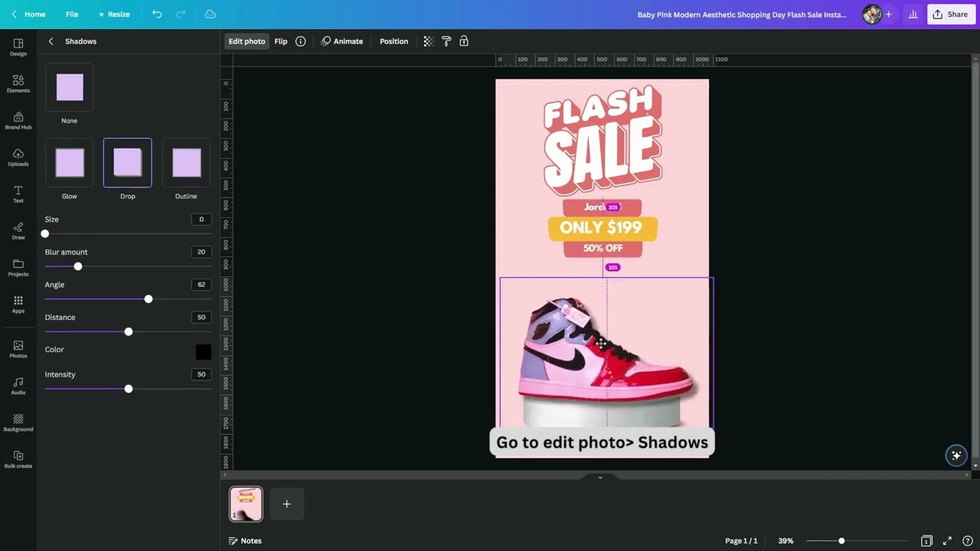
Task: Open the Audio sidebar tab
Action: click(x=18, y=386)
